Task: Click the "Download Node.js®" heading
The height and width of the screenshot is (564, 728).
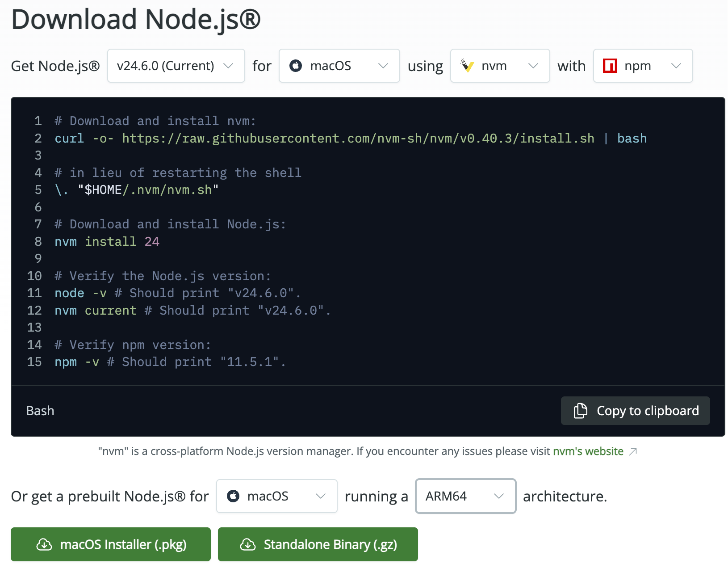Action: (x=136, y=20)
